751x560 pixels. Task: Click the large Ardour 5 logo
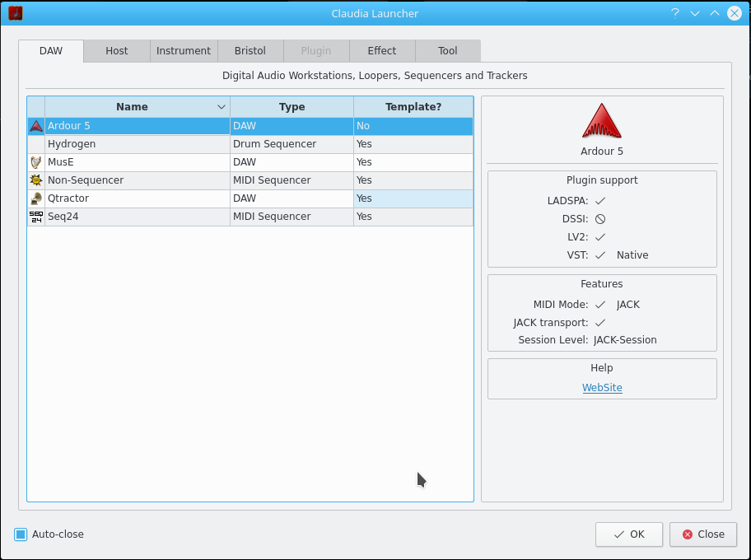[602, 121]
